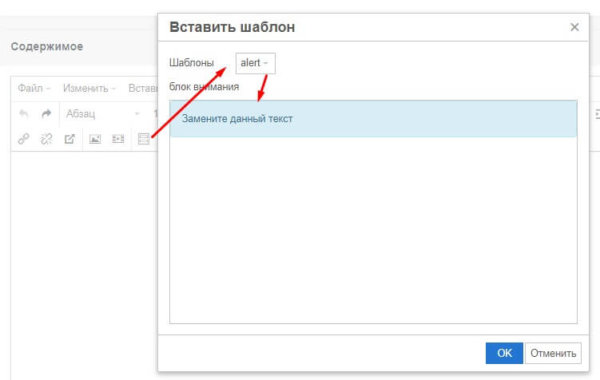Remove link with the broken chain icon
600x380 pixels.
tap(46, 139)
